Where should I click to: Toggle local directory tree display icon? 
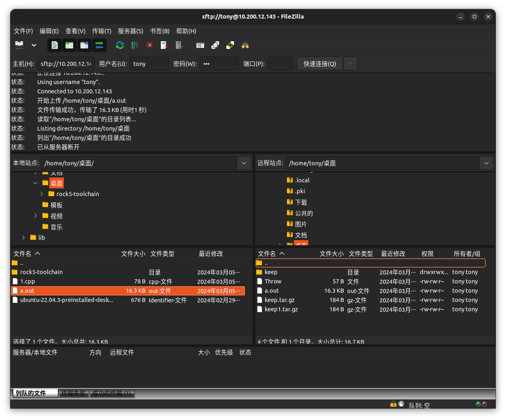tap(70, 45)
